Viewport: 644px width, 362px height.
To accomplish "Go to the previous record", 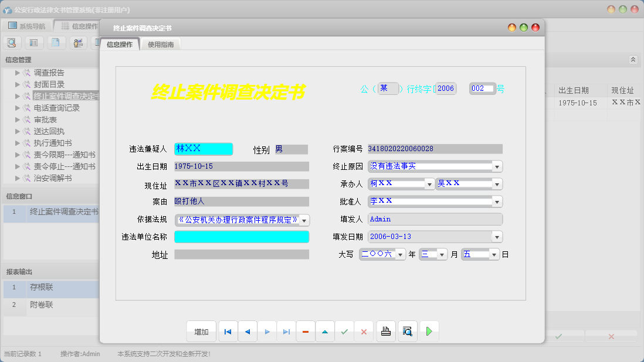I will pyautogui.click(x=247, y=332).
